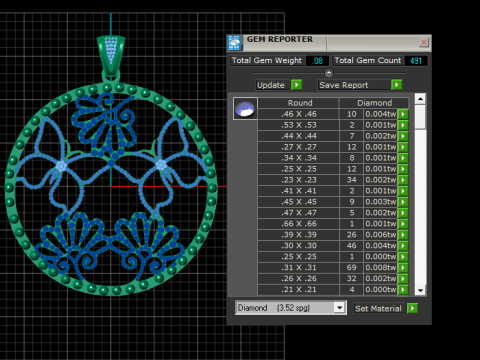This screenshot has height=360, width=480.
Task: Click the green arrow next to Update
Action: pos(297,85)
